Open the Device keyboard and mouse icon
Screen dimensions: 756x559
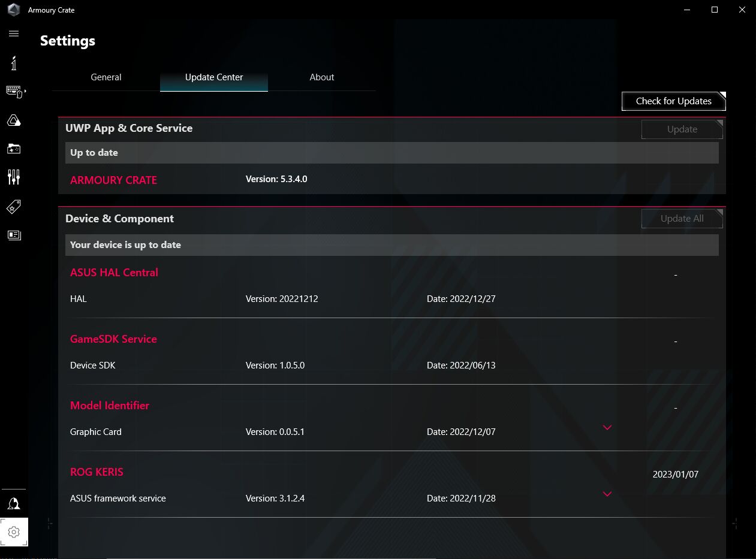pos(14,91)
